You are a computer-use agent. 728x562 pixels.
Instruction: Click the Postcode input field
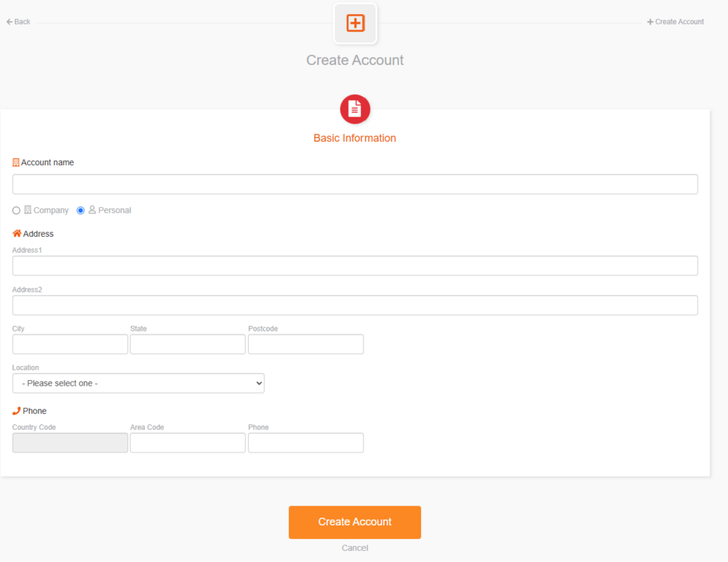(x=305, y=344)
